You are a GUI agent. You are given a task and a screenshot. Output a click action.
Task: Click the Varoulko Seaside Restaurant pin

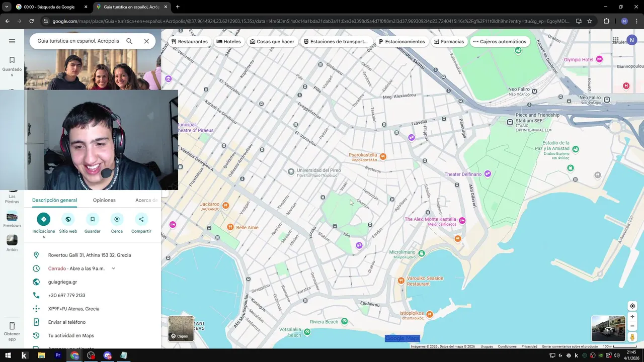401,281
